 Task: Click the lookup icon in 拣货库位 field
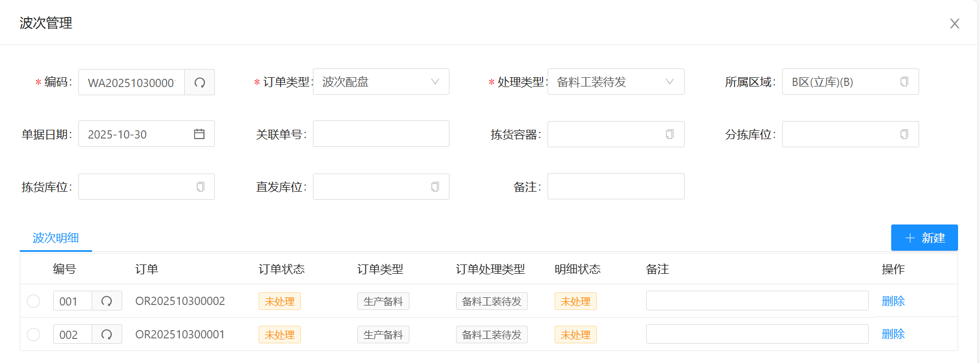(x=200, y=187)
